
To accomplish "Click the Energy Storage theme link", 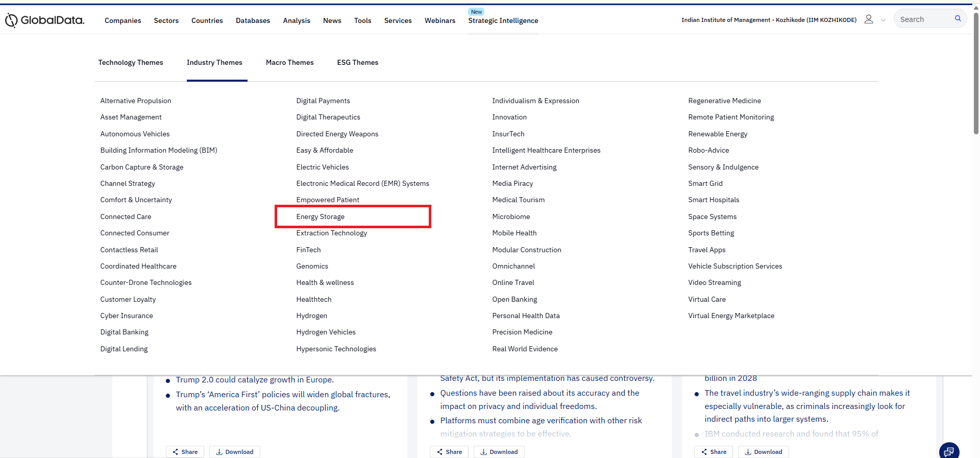I will pyautogui.click(x=320, y=216).
